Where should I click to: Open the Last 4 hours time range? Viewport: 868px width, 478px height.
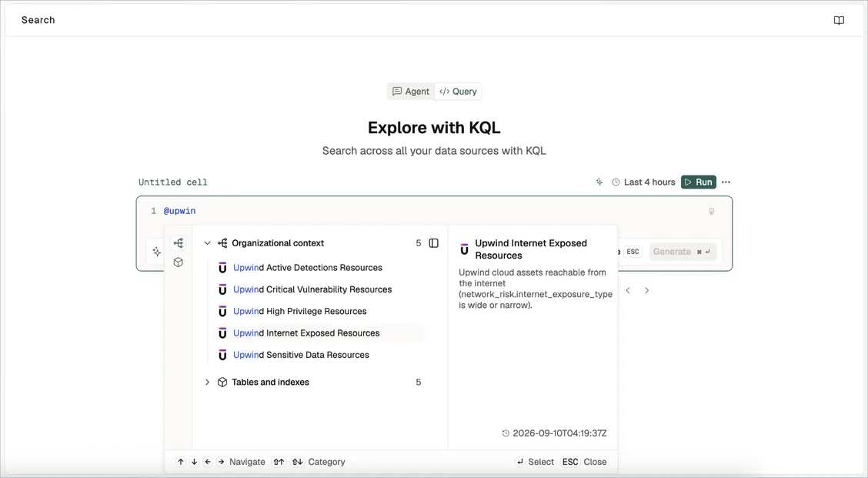(x=643, y=182)
